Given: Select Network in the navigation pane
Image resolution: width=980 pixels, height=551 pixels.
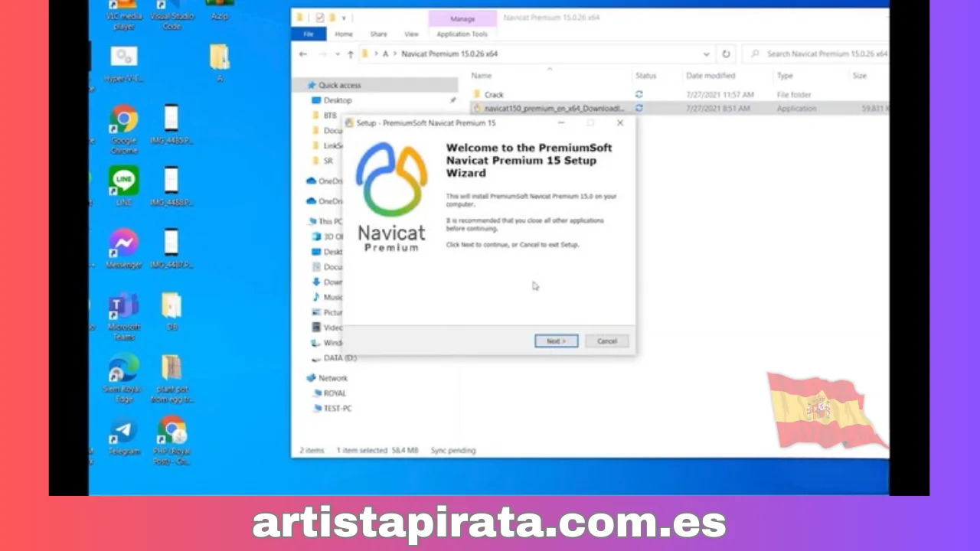Looking at the screenshot, I should 332,378.
